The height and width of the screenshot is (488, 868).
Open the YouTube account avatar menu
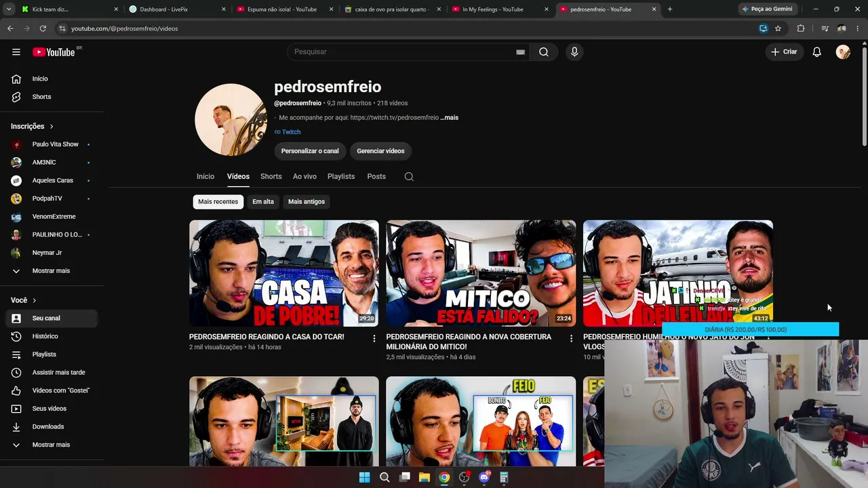tap(843, 52)
